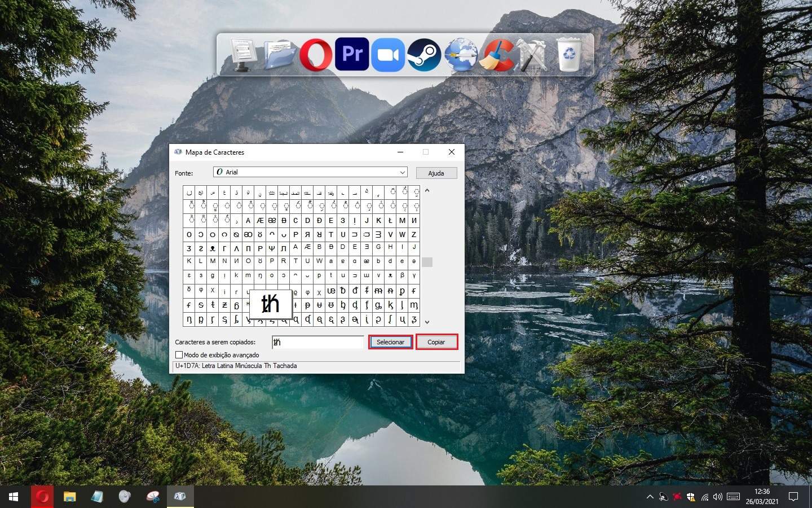Launch Steam from the dock

click(424, 54)
